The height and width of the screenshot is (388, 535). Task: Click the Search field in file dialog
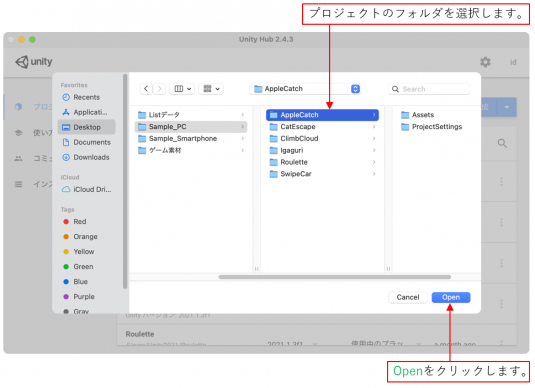click(x=429, y=89)
